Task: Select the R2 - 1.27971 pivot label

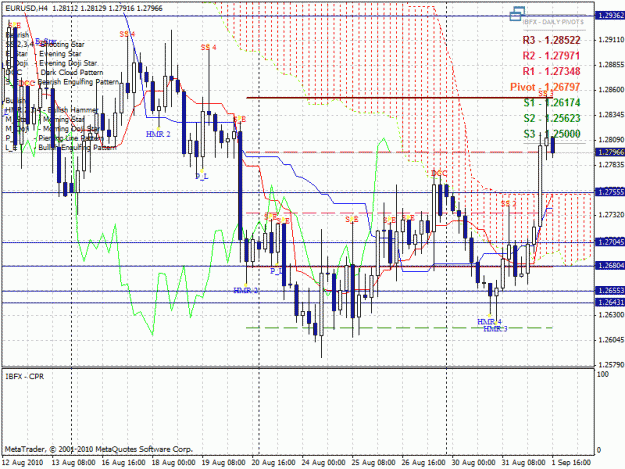Action: (551, 55)
